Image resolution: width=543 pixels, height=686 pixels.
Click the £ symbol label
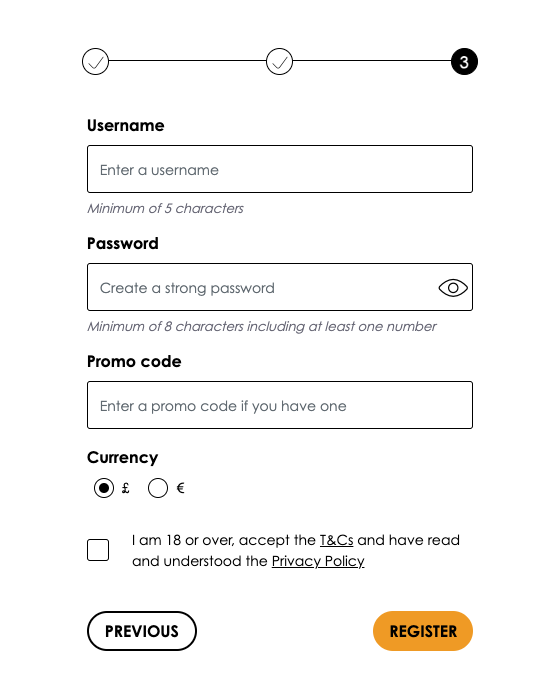click(x=126, y=488)
